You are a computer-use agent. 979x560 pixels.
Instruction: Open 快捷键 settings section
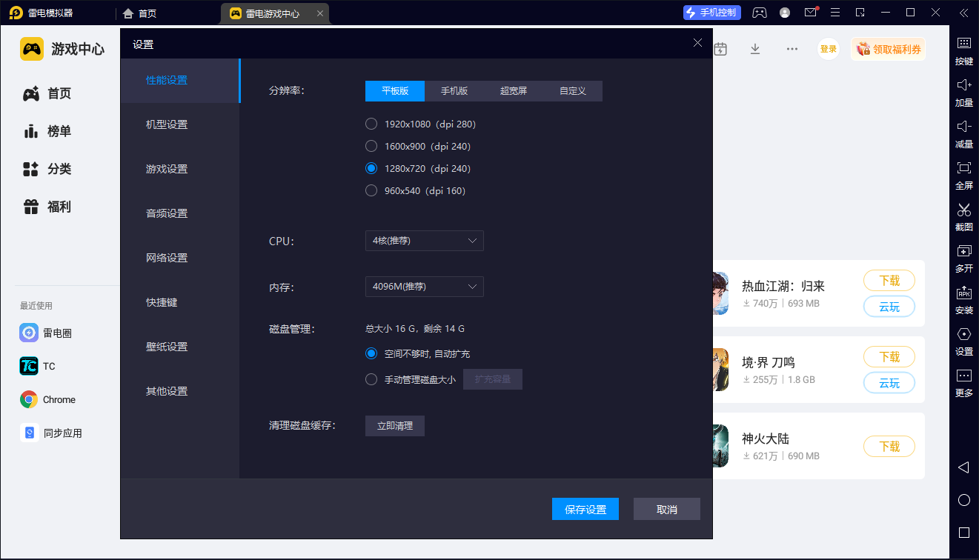coord(180,302)
